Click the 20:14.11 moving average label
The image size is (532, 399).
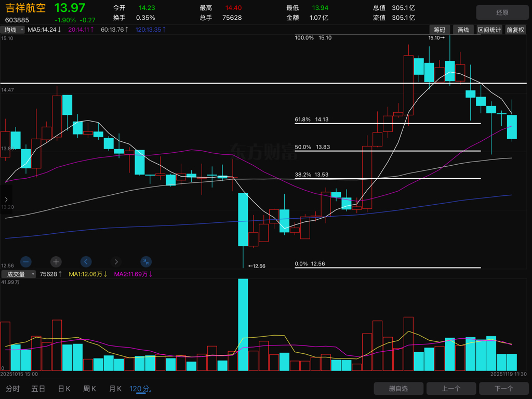[x=81, y=30]
